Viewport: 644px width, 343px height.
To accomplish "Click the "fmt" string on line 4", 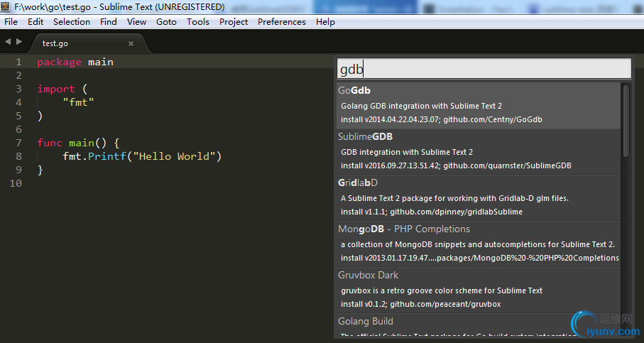I will tap(78, 102).
